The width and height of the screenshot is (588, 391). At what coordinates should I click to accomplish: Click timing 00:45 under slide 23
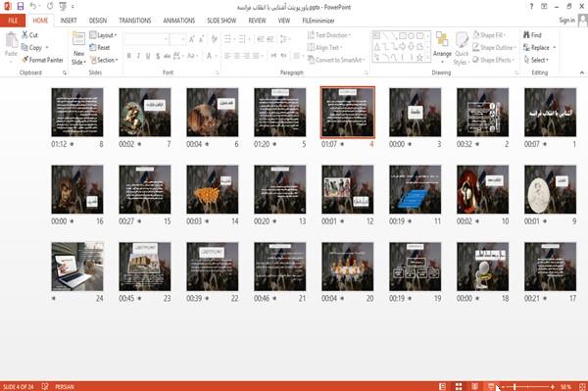[x=126, y=299]
